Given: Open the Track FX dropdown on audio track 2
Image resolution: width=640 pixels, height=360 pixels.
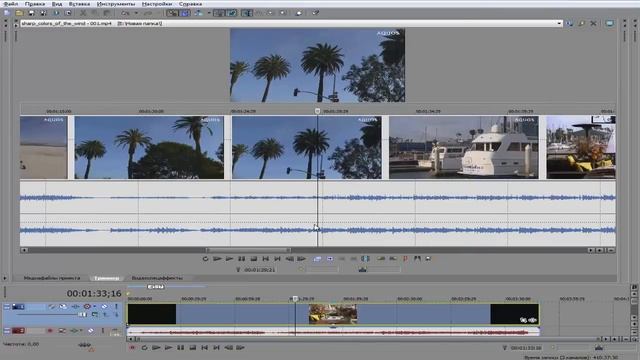Looking at the screenshot, I should [x=81, y=331].
